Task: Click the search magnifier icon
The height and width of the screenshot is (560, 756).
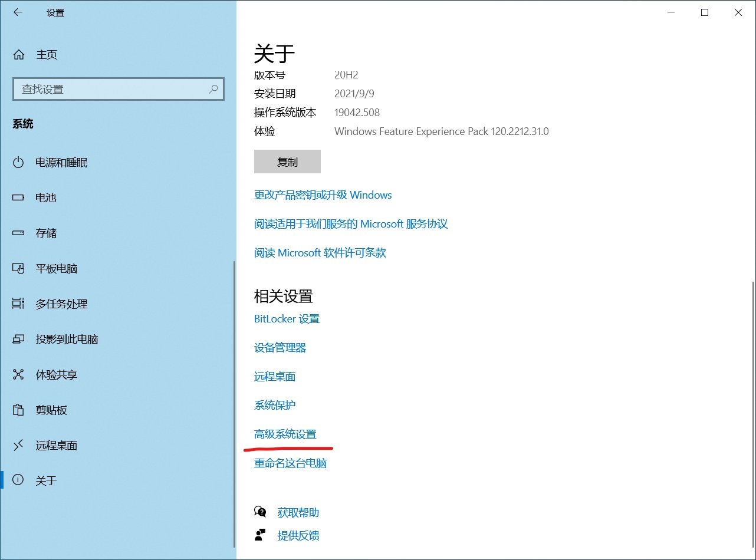Action: pos(213,89)
